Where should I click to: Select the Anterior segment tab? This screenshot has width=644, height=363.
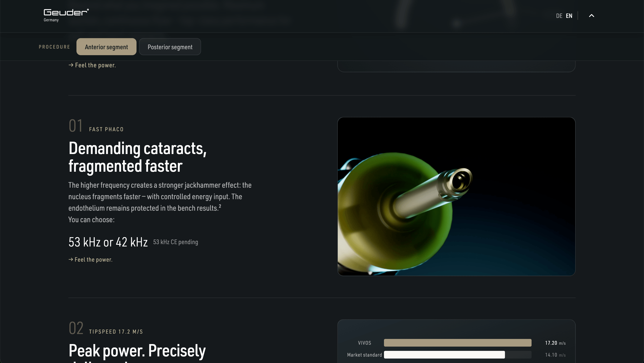106,47
